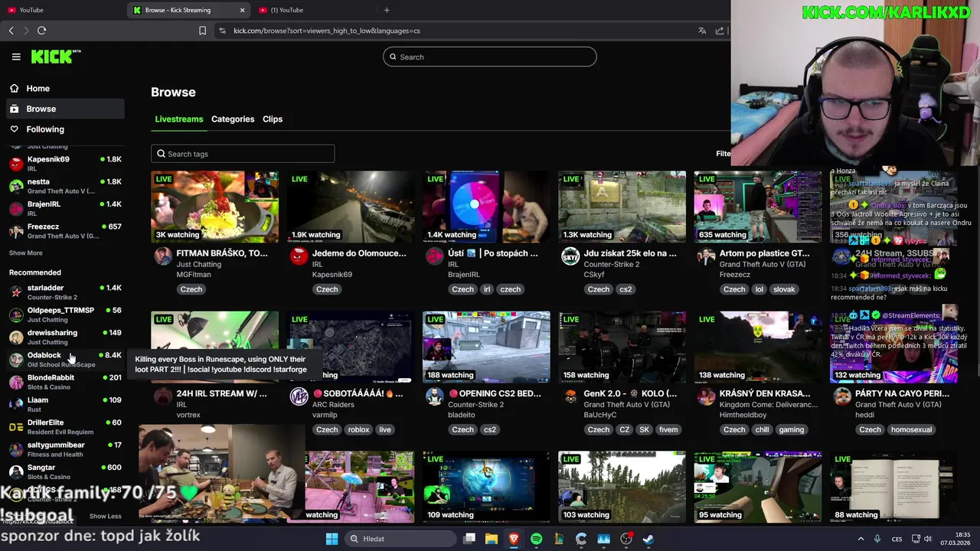Open the stream thumbnail with 158 watching

(x=622, y=347)
